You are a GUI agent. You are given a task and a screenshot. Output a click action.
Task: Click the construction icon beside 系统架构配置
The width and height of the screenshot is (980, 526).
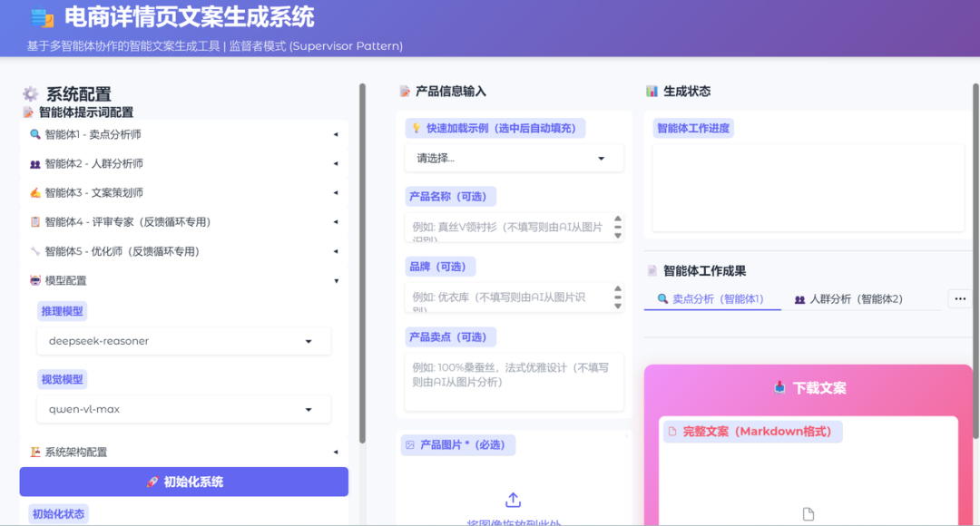(x=35, y=452)
